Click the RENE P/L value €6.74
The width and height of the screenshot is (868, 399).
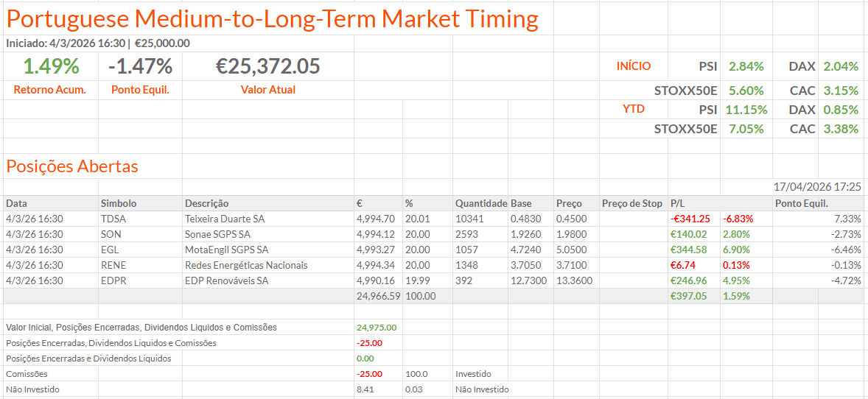tap(685, 265)
